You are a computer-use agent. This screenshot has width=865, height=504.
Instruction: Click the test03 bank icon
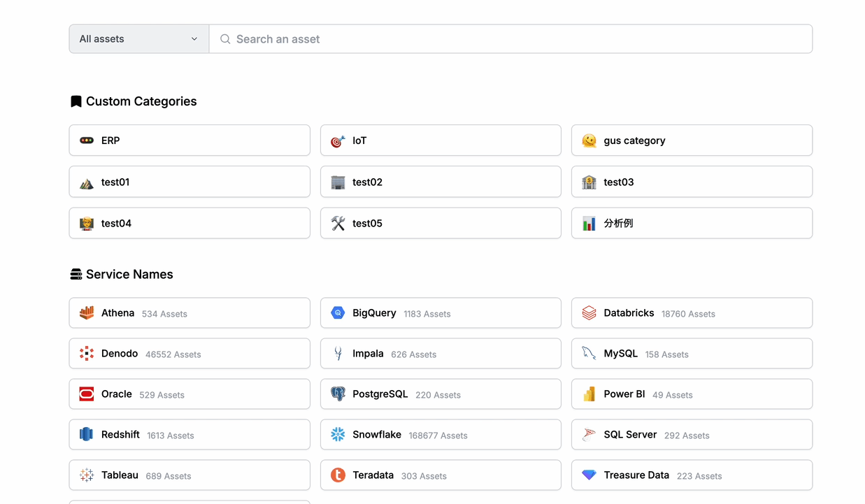coord(589,182)
